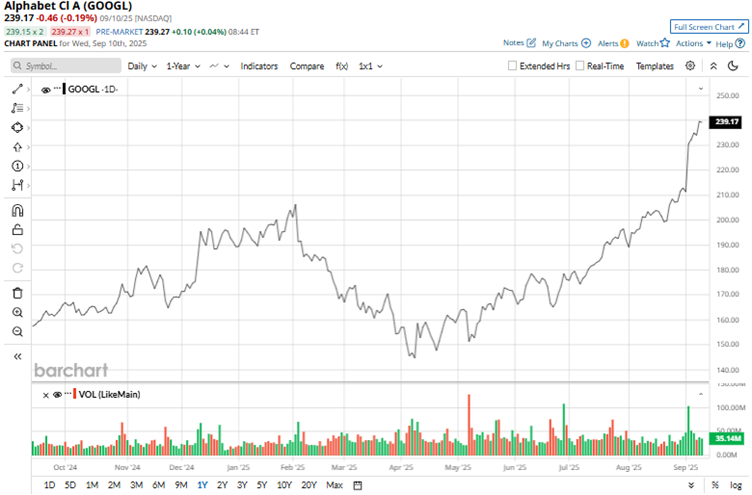
Task: Delete drawings with trash can icon
Action: pyautogui.click(x=17, y=293)
